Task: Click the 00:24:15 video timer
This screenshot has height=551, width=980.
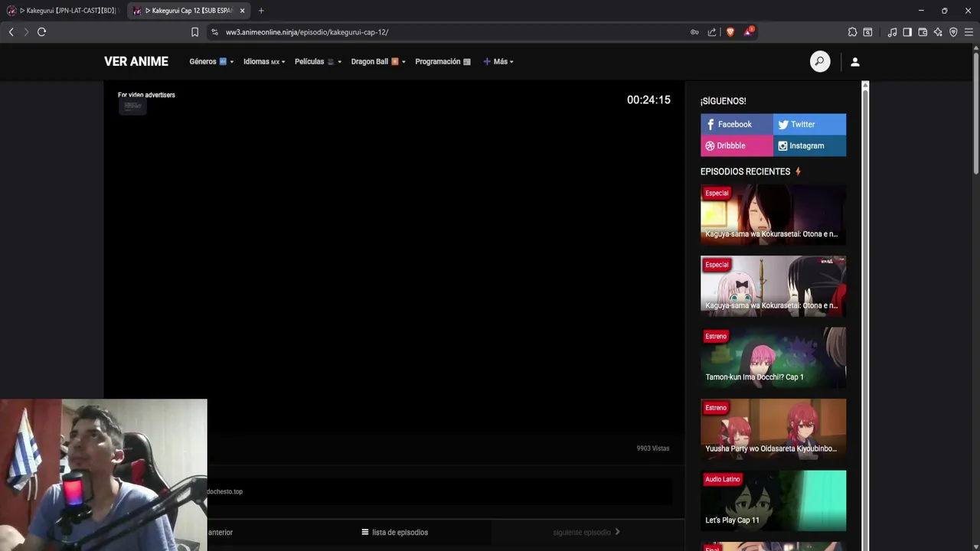Action: (648, 100)
